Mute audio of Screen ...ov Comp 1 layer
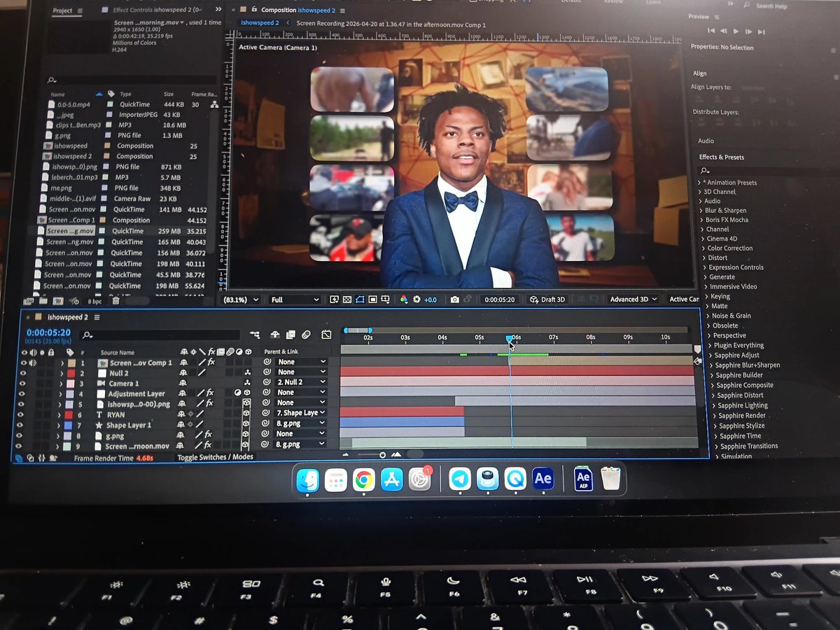 click(33, 363)
